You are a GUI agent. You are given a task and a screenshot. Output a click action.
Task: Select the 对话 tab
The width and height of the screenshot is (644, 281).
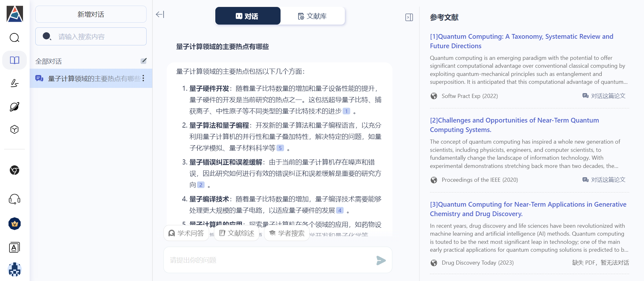(247, 16)
